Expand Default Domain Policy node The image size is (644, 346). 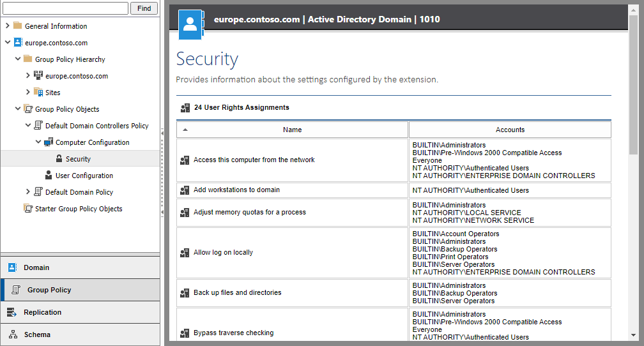coord(28,192)
